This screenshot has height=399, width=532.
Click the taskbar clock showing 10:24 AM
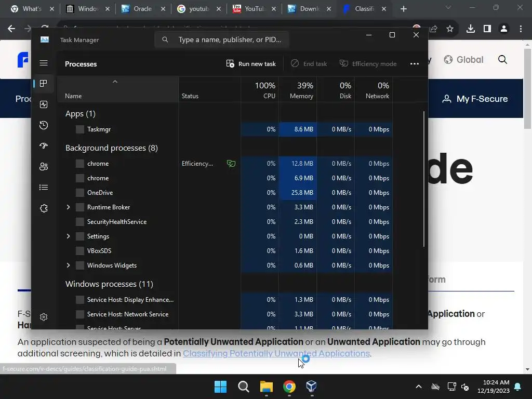tap(494, 387)
